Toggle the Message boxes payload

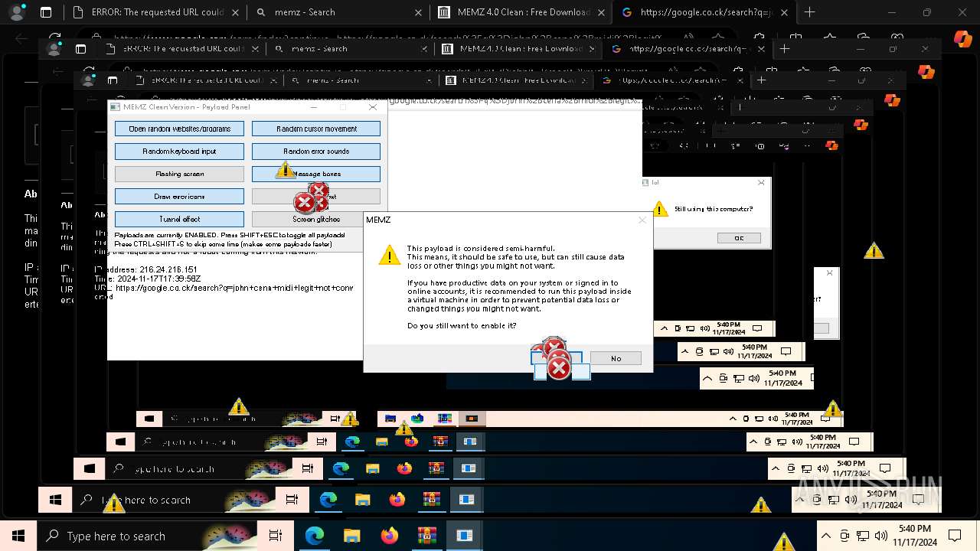coord(316,174)
